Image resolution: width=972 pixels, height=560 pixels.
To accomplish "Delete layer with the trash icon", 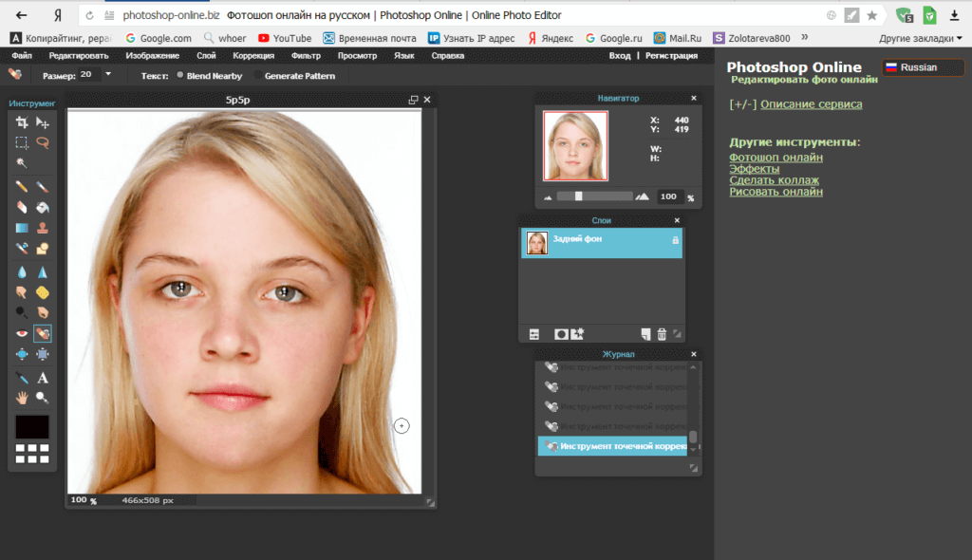I will click(x=662, y=334).
